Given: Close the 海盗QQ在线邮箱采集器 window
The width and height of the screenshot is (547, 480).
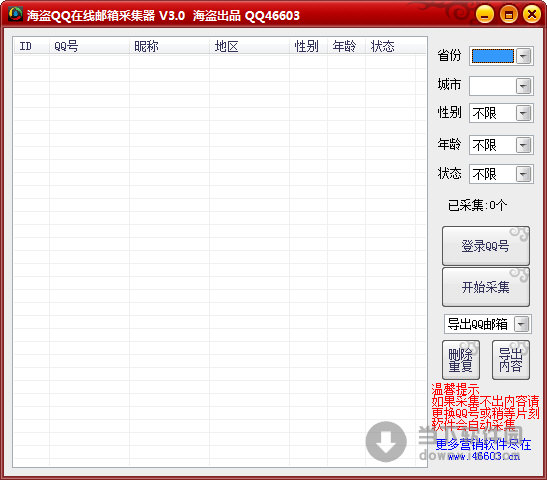Looking at the screenshot, I should pos(532,15).
